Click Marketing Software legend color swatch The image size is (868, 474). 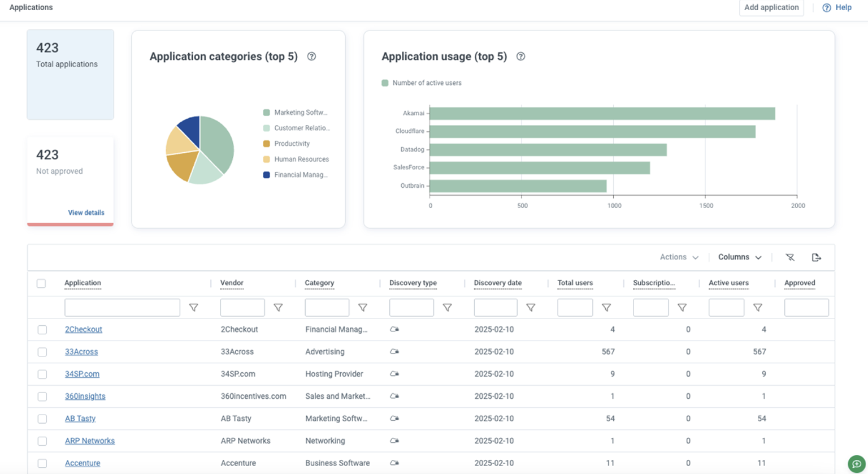coord(266,113)
